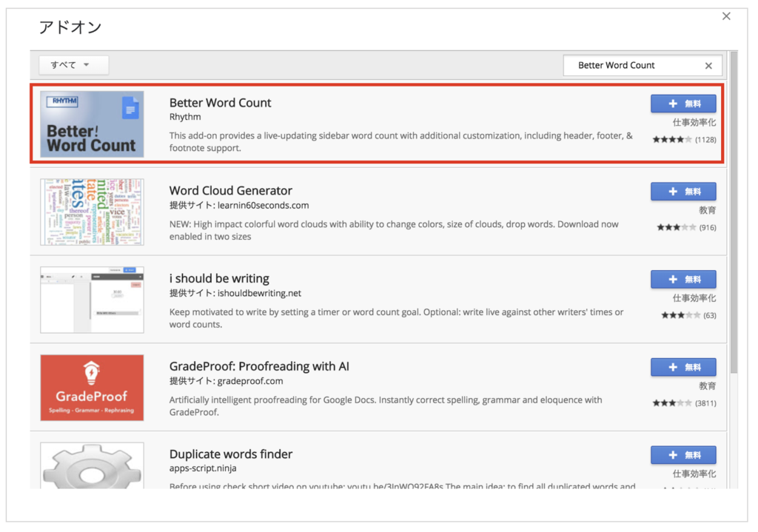The image size is (758, 532).
Task: Focus the add-on search field
Action: [x=642, y=65]
